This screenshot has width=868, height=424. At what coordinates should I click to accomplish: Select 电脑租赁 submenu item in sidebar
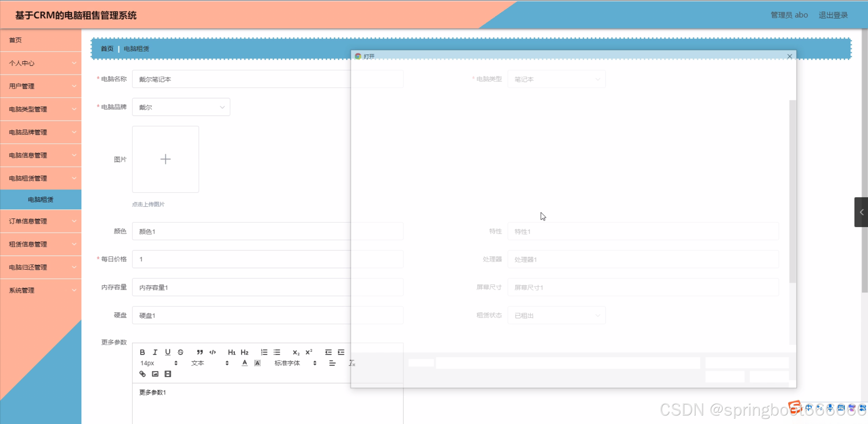click(x=41, y=199)
